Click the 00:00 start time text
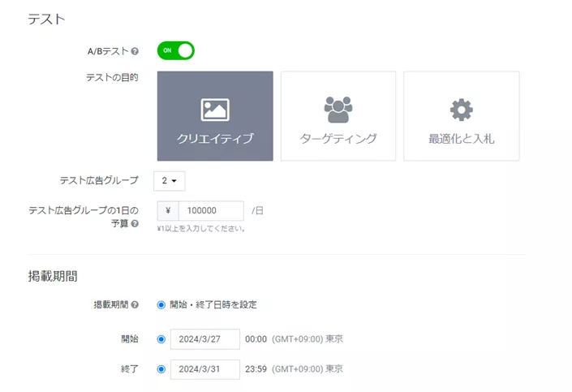This screenshot has height=392, width=572. pyautogui.click(x=256, y=339)
